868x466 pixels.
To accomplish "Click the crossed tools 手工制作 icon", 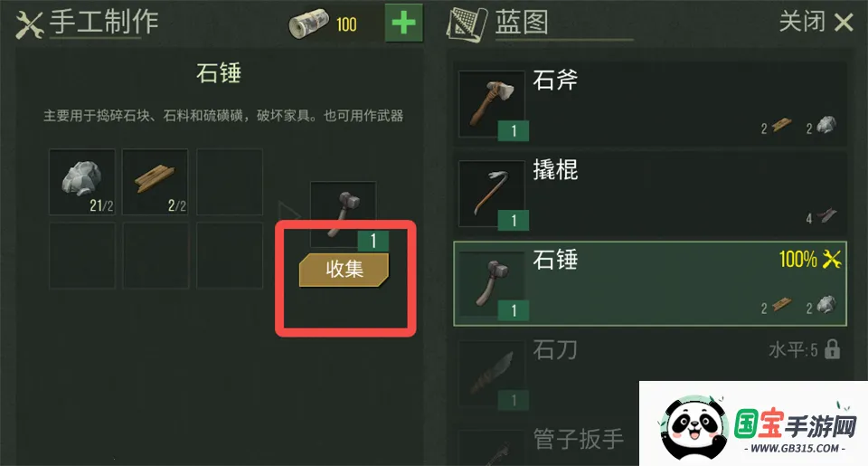I will (x=29, y=25).
